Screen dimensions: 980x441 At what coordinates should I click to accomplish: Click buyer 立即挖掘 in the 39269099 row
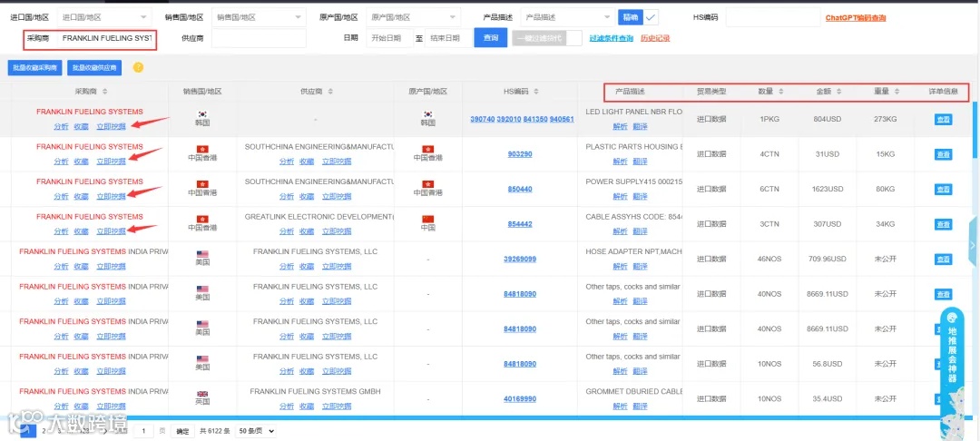pyautogui.click(x=112, y=266)
